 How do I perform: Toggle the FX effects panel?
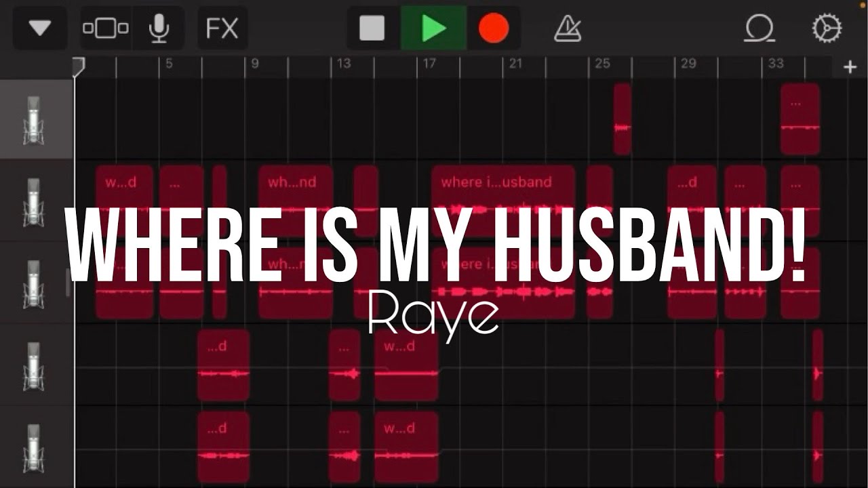pos(222,28)
